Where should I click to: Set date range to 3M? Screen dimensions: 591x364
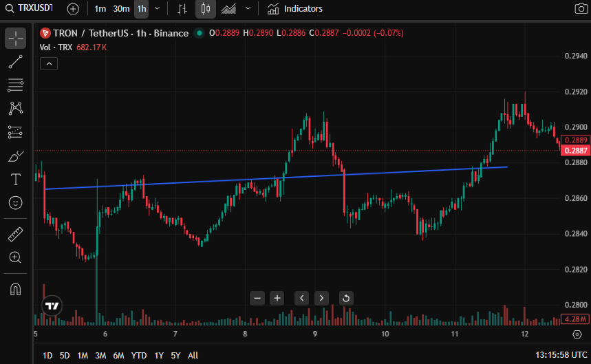[x=100, y=355]
